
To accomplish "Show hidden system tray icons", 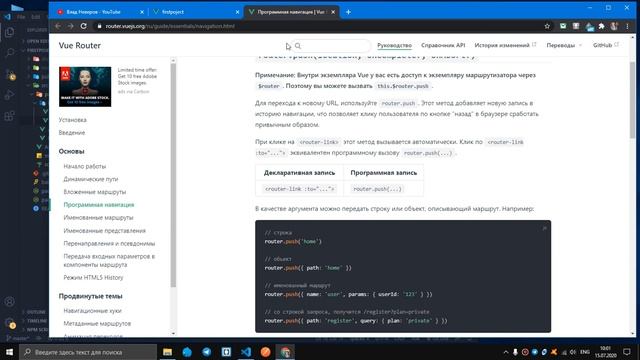I will 506,352.
